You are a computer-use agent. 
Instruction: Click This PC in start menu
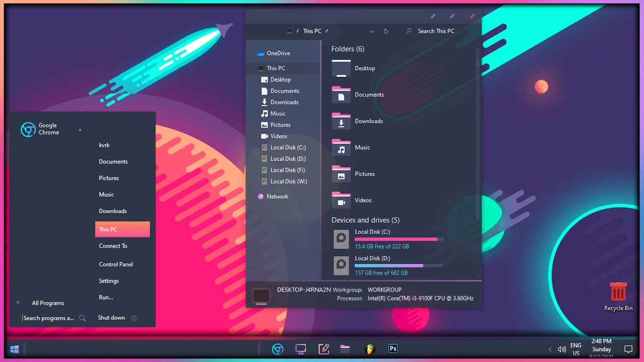(x=122, y=229)
